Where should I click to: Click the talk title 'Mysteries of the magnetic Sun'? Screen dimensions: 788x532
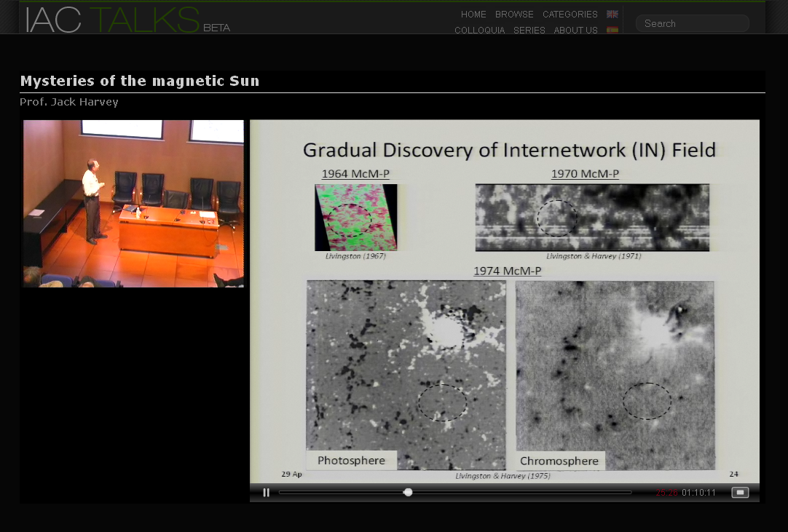pos(140,81)
